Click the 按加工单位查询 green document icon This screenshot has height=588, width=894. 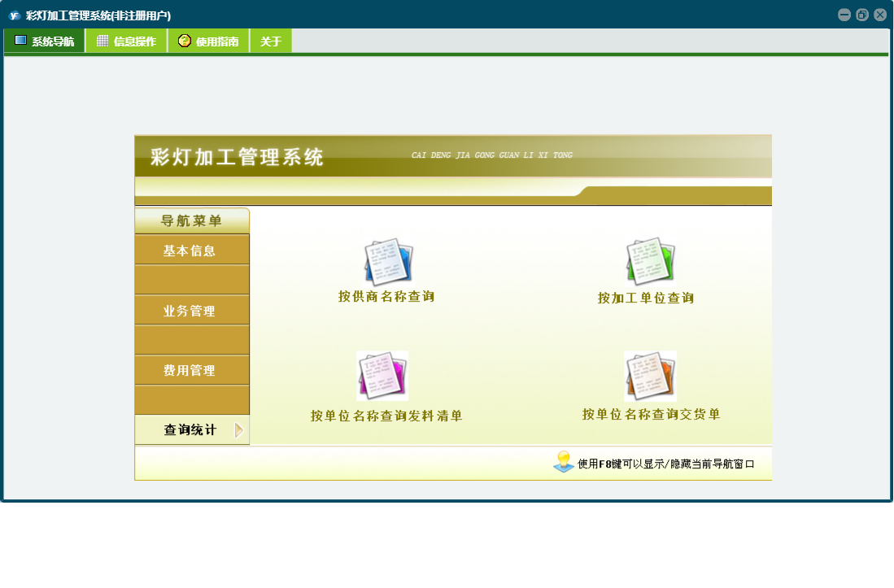point(650,261)
